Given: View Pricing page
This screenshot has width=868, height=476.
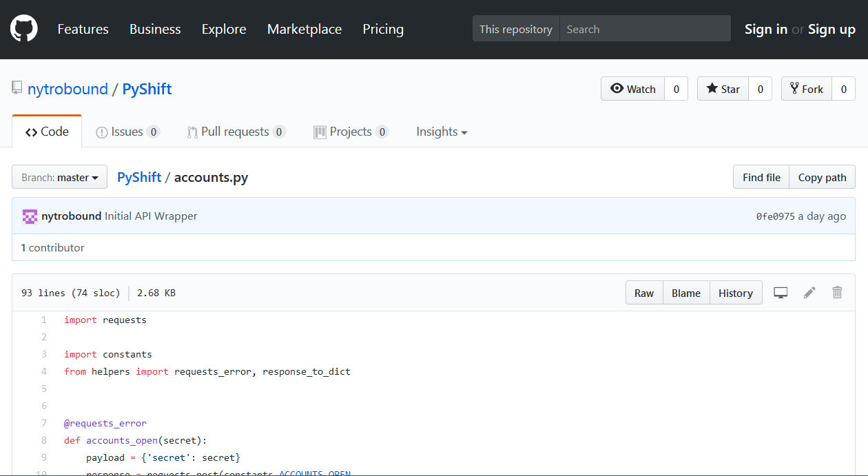Looking at the screenshot, I should click(383, 29).
